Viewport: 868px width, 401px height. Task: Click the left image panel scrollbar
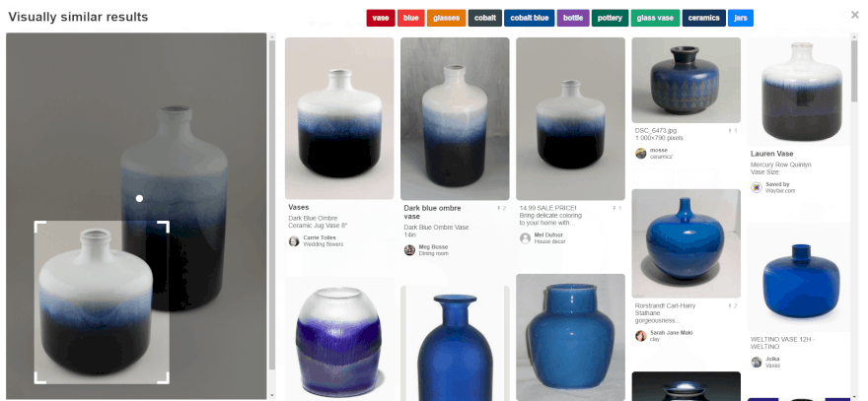click(272, 205)
